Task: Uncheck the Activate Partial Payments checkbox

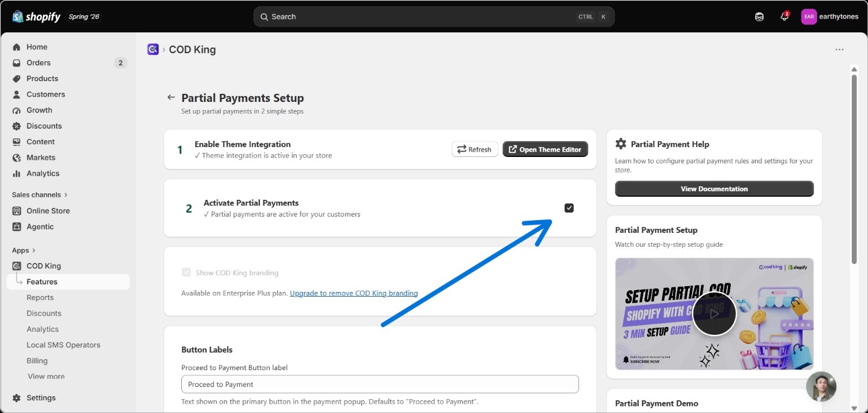Action: [x=569, y=208]
